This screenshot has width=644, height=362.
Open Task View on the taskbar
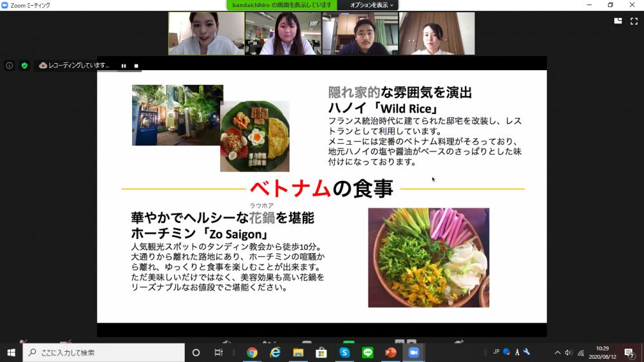click(218, 352)
